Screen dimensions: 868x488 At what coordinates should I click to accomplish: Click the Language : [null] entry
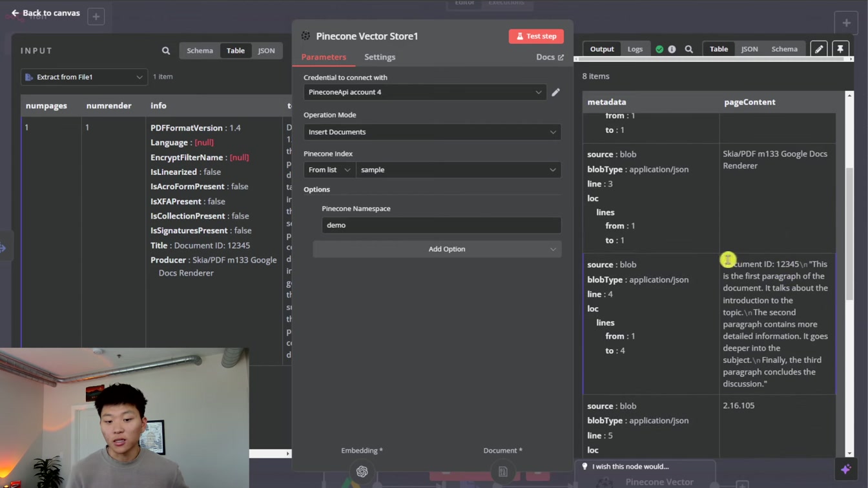181,143
